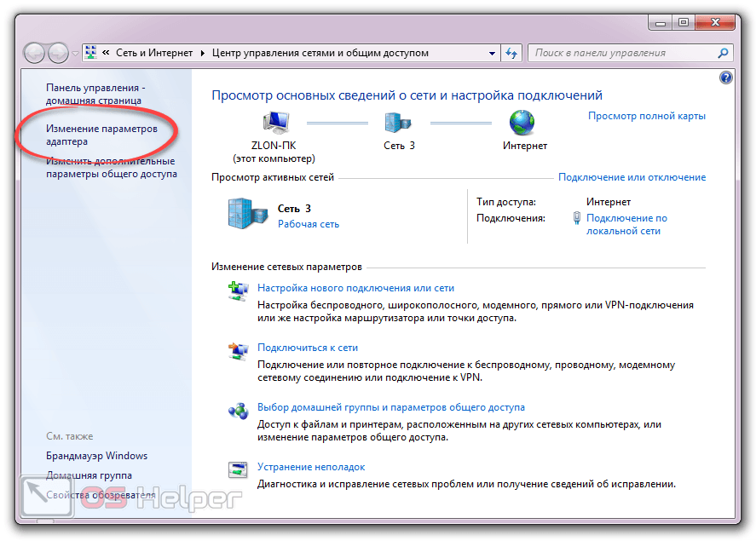Click the troubleshooting icon
Viewport: 756px width, 541px height.
(x=238, y=469)
